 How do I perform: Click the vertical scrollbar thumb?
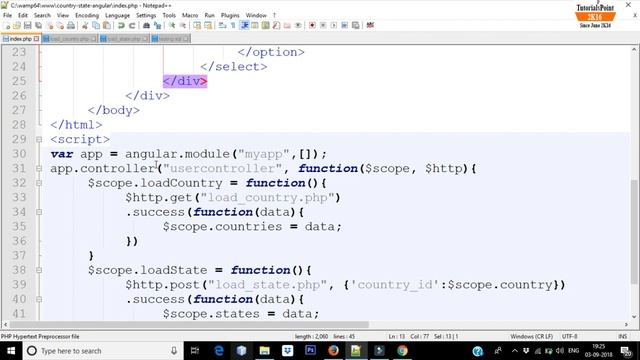(x=635, y=232)
